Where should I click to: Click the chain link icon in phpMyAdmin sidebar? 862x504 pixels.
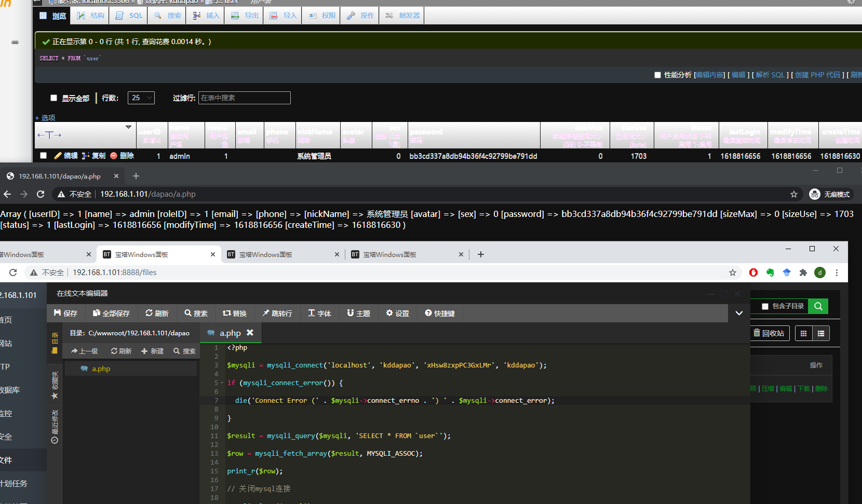pyautogui.click(x=15, y=43)
